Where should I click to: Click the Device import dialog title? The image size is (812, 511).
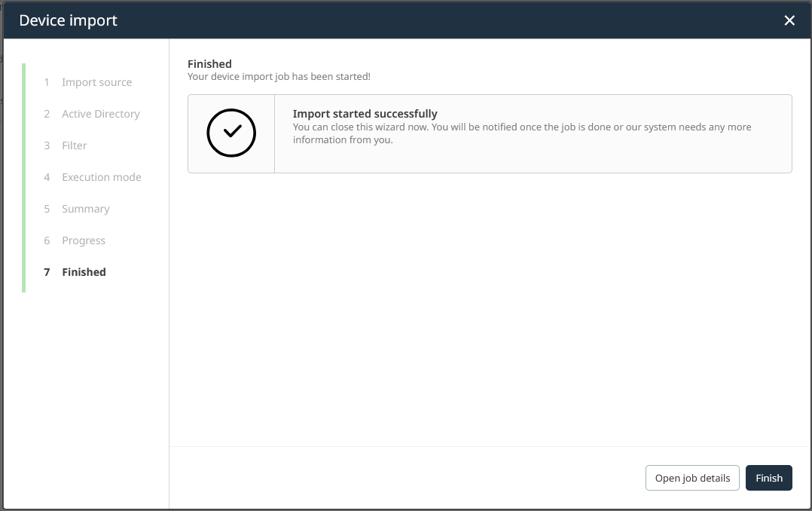68,20
